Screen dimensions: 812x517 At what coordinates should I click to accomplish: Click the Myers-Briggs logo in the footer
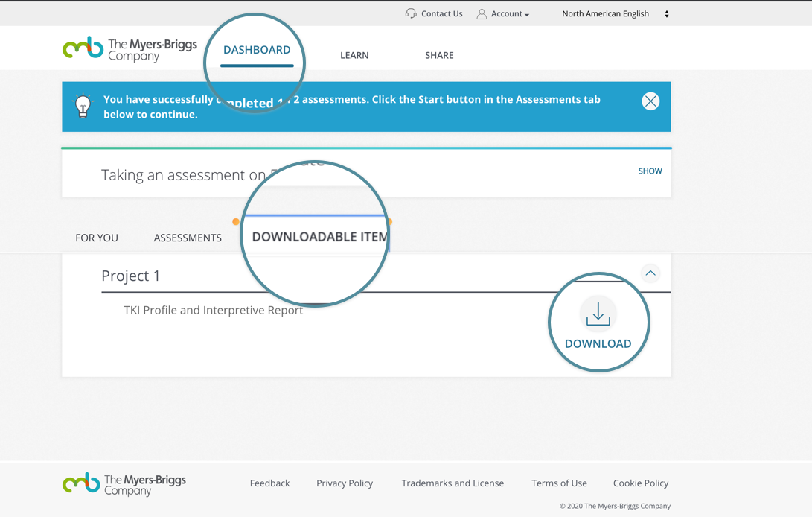124,483
